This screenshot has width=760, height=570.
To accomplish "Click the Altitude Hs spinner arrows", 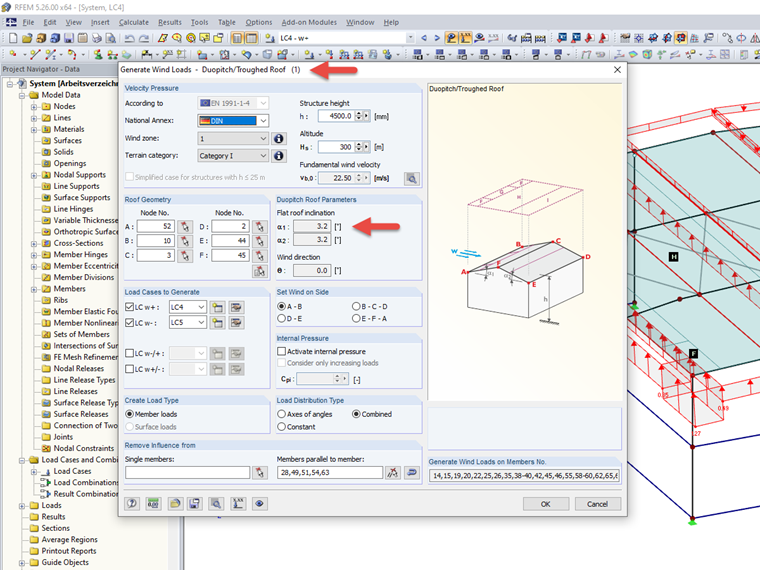I will [x=359, y=147].
